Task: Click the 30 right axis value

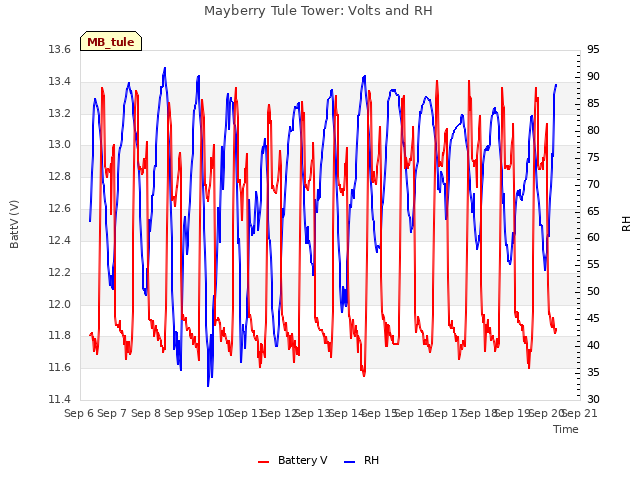Action: click(593, 399)
